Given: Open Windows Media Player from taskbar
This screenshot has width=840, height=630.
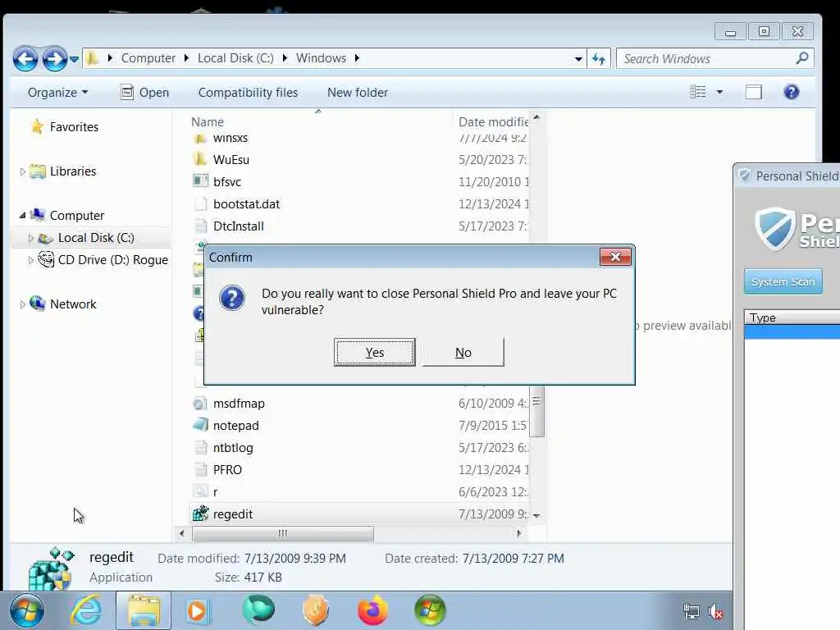Looking at the screenshot, I should coord(197,610).
